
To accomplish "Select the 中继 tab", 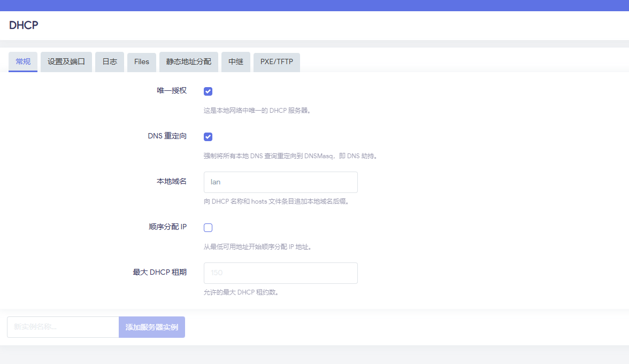I will point(236,62).
